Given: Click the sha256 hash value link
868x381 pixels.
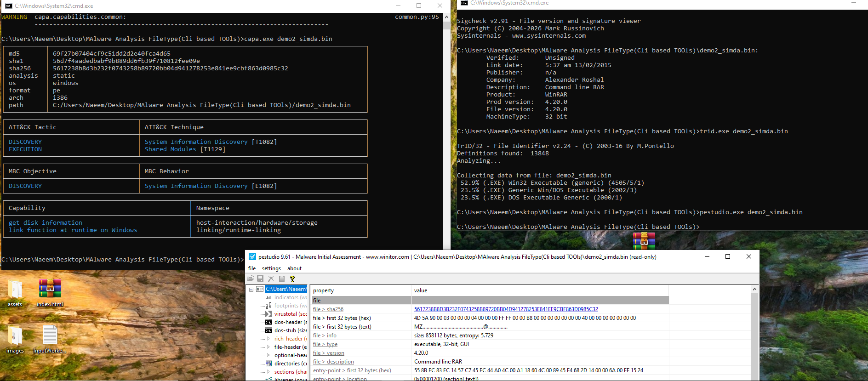Looking at the screenshot, I should tap(506, 309).
